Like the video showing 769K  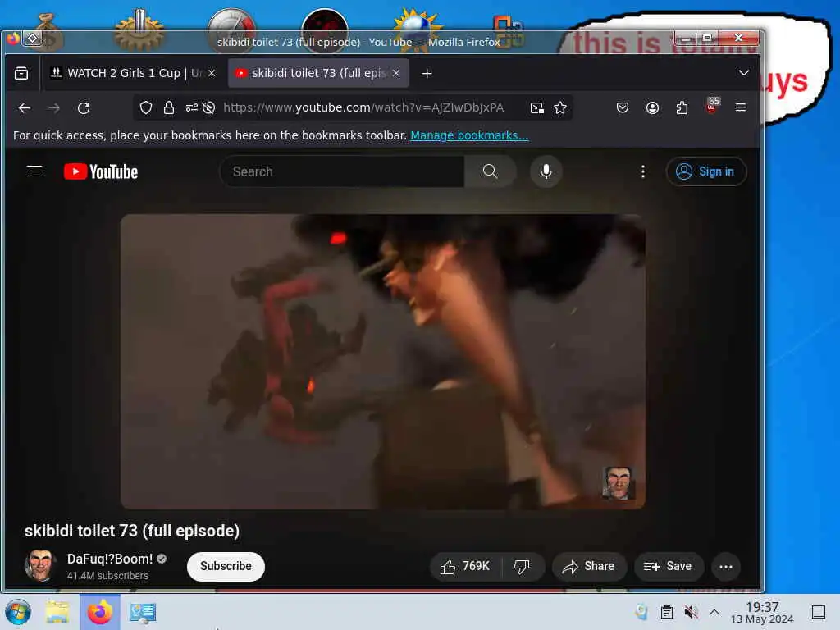(x=465, y=566)
